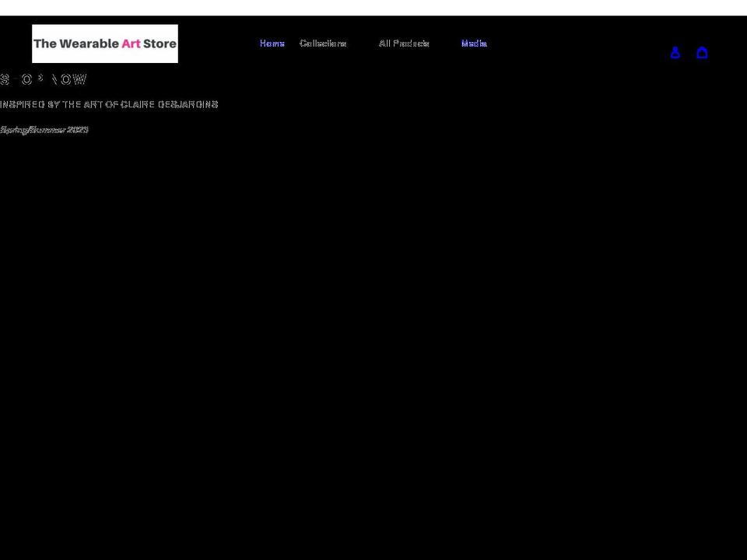Image resolution: width=747 pixels, height=560 pixels.
Task: Select the Home navigation link
Action: click(x=272, y=44)
